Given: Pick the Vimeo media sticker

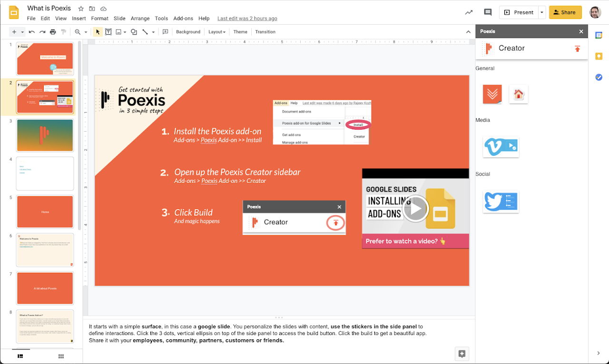Looking at the screenshot, I should [x=501, y=147].
